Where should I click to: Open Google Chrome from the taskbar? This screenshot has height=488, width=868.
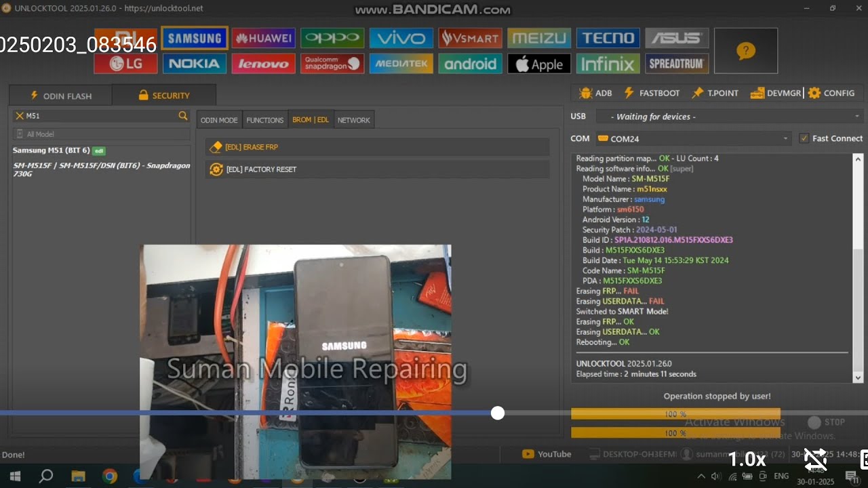pyautogui.click(x=110, y=476)
